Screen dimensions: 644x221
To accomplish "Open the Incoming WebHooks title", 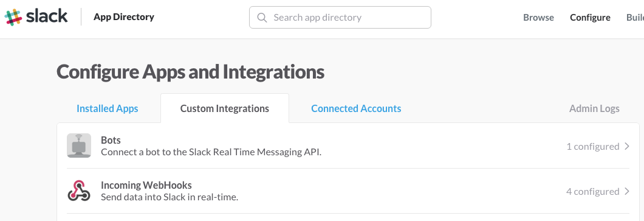I will tap(146, 185).
